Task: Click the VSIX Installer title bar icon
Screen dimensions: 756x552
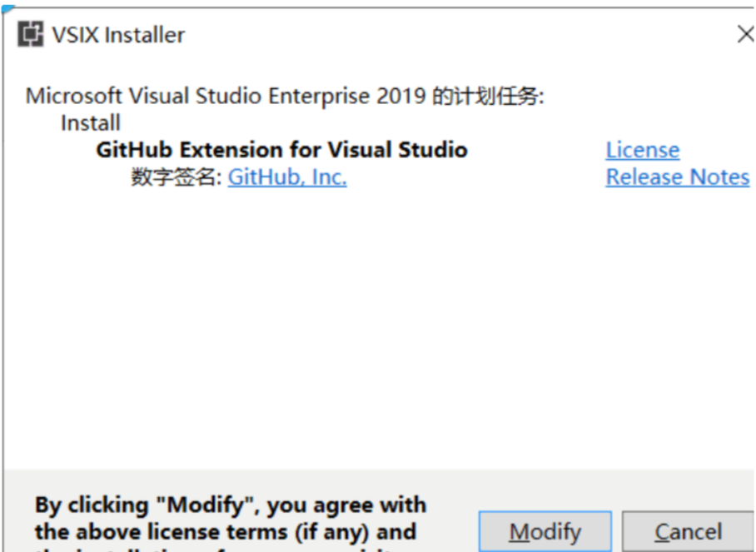Action: click(30, 34)
